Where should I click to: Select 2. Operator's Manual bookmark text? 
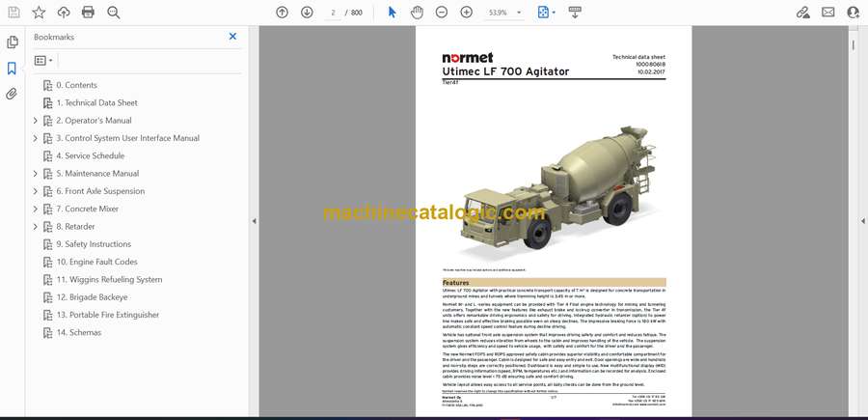pos(95,121)
